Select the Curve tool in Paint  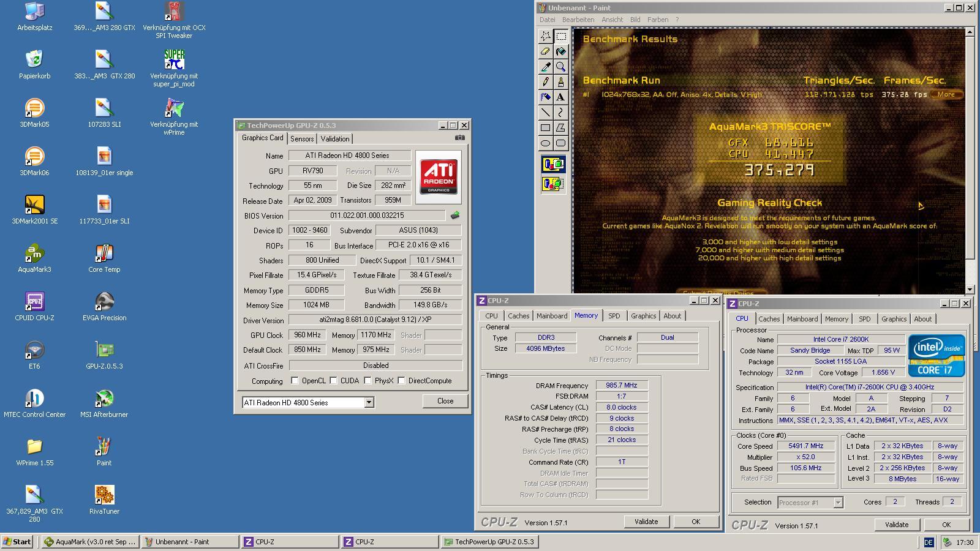point(560,113)
